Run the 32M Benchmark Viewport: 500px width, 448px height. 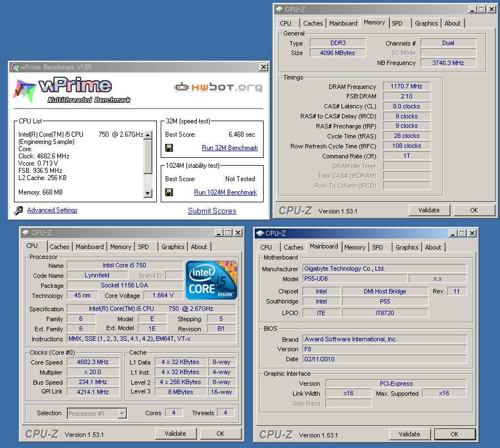[230, 148]
